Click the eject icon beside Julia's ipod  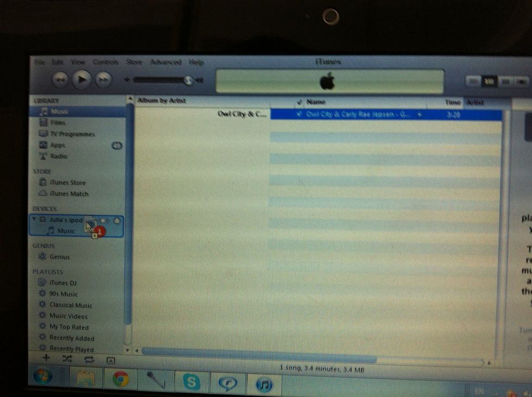(x=117, y=221)
